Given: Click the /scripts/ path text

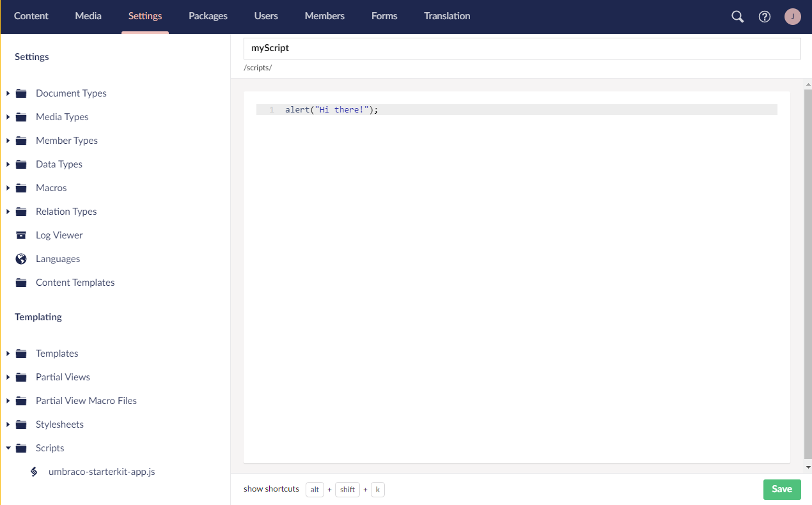Looking at the screenshot, I should tap(258, 68).
